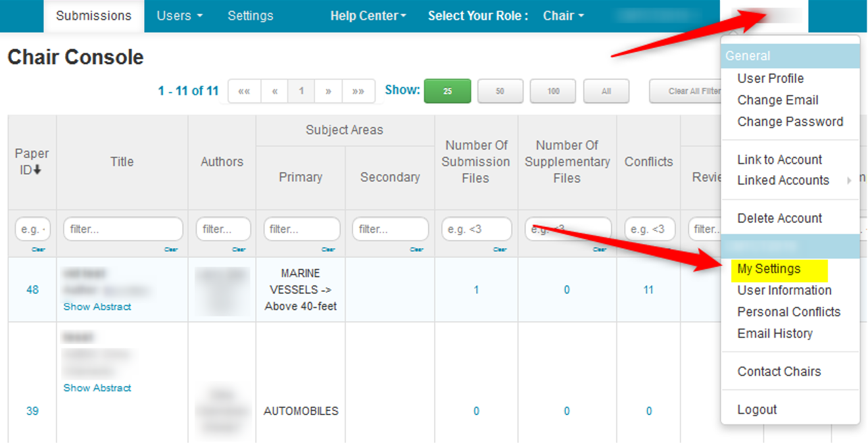The width and height of the screenshot is (868, 448).
Task: Show Abstract for paper 39
Action: tap(97, 388)
